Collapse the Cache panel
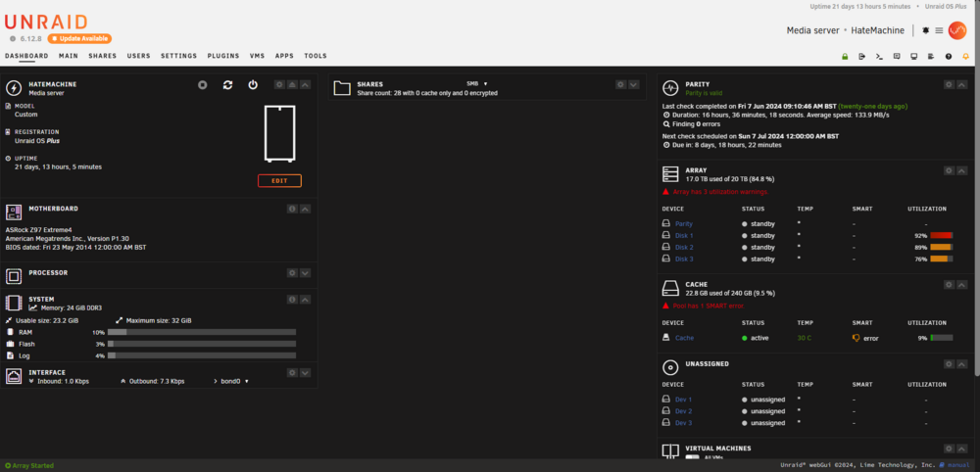This screenshot has height=472, width=980. (x=962, y=285)
